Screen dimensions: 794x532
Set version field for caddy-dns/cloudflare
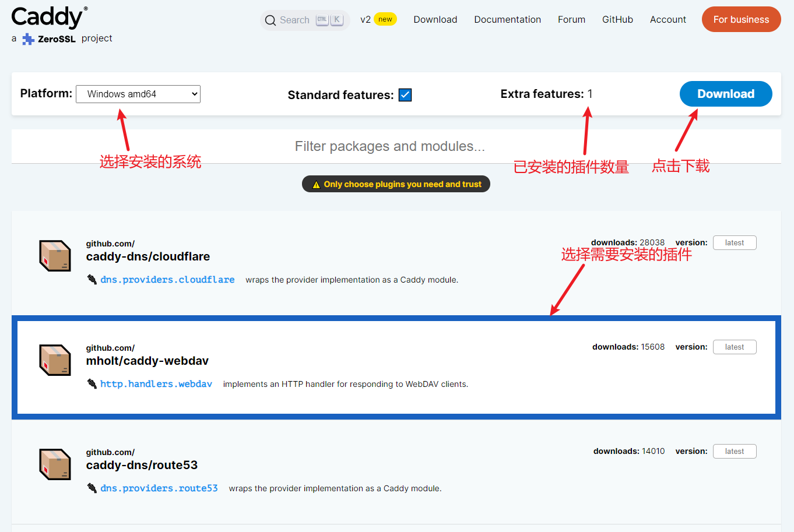coord(734,243)
